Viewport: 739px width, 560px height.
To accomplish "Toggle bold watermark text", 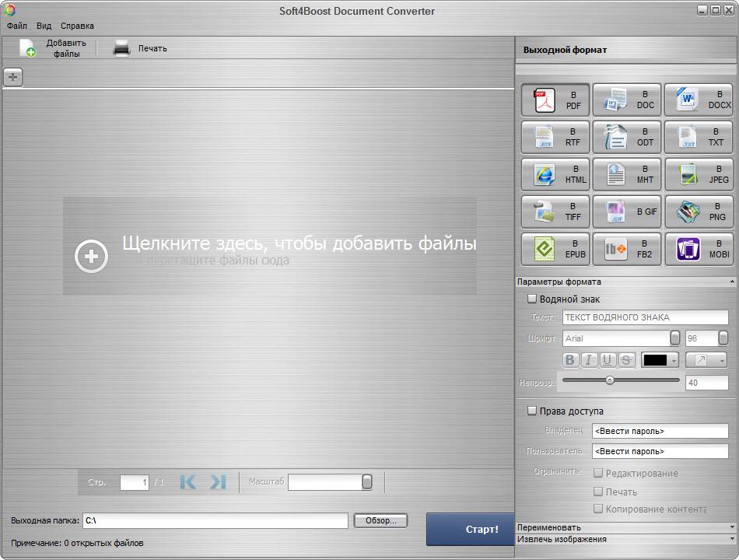I will pos(569,360).
